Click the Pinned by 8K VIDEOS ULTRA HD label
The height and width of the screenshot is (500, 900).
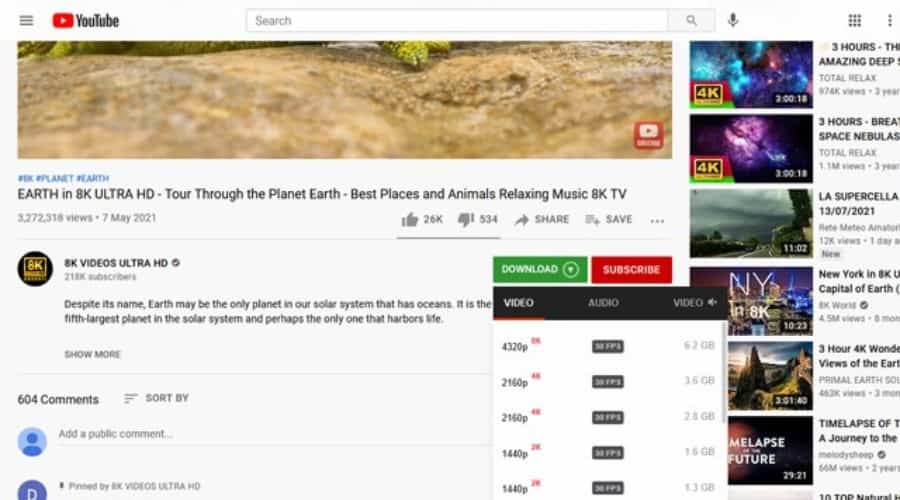click(134, 486)
